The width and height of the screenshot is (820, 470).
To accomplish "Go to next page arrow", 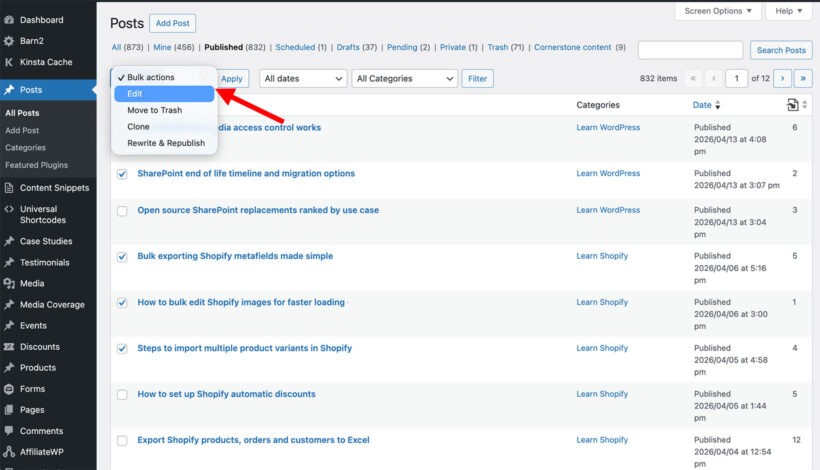I will (782, 78).
